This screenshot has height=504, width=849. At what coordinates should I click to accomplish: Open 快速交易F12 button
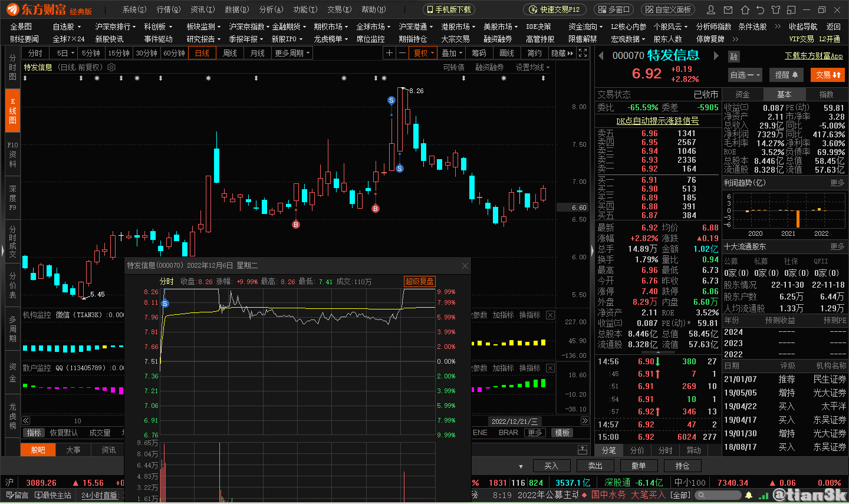tap(555, 9)
